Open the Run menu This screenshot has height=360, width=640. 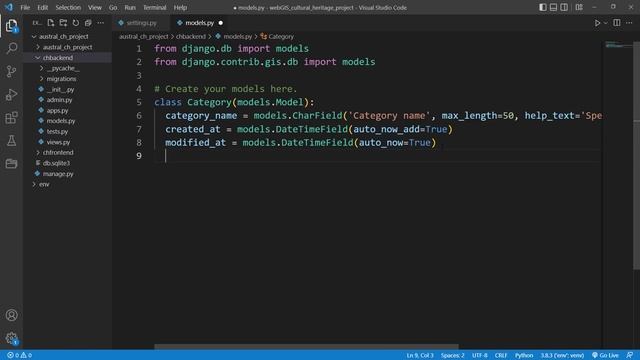pos(130,7)
